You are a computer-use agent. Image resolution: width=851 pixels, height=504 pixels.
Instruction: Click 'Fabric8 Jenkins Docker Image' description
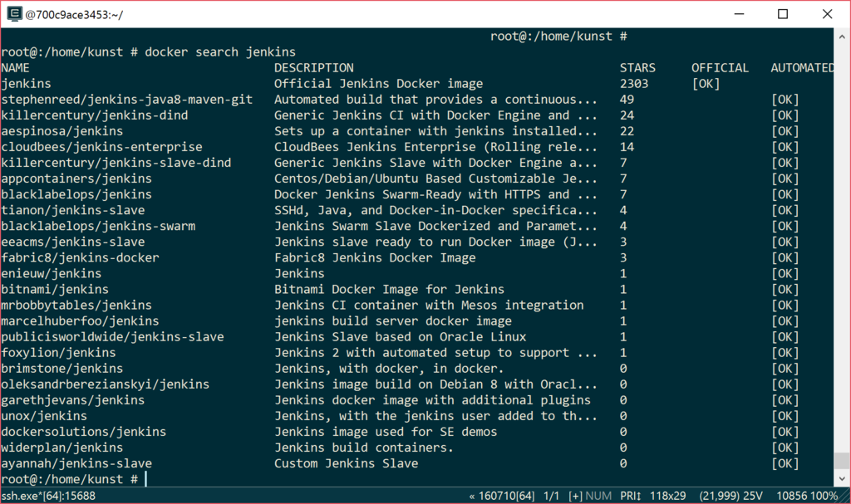(x=375, y=257)
